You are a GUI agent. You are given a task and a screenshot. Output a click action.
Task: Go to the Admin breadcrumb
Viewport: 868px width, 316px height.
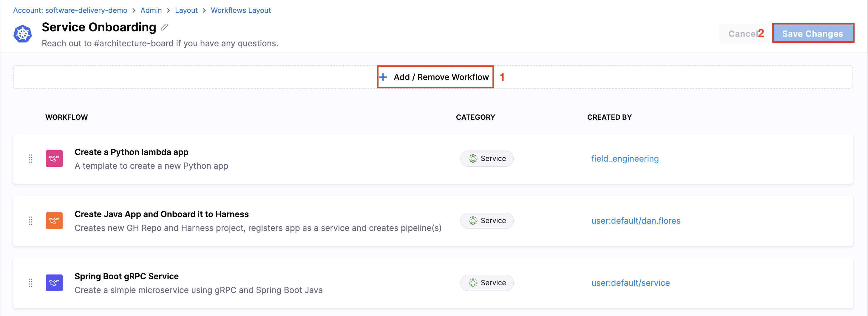pos(151,10)
